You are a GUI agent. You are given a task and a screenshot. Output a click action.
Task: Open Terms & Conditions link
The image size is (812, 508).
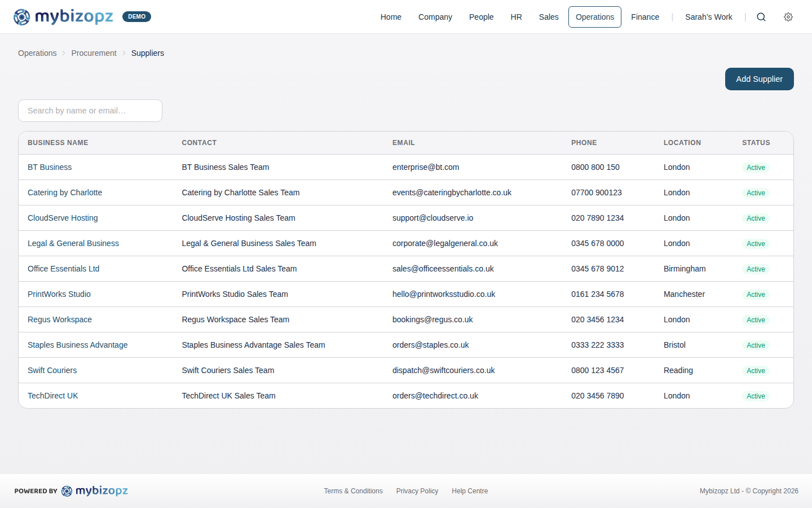[x=353, y=491]
